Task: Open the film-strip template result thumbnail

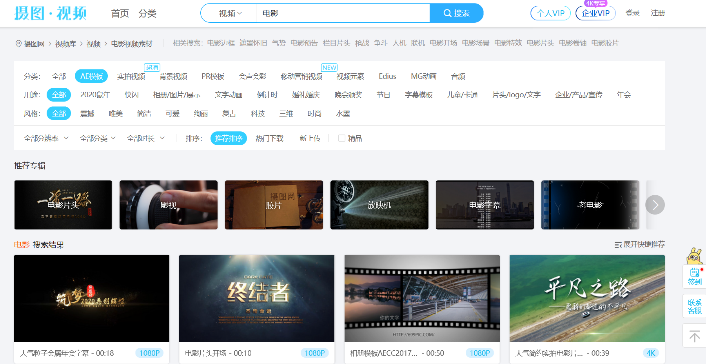Action: [x=422, y=298]
